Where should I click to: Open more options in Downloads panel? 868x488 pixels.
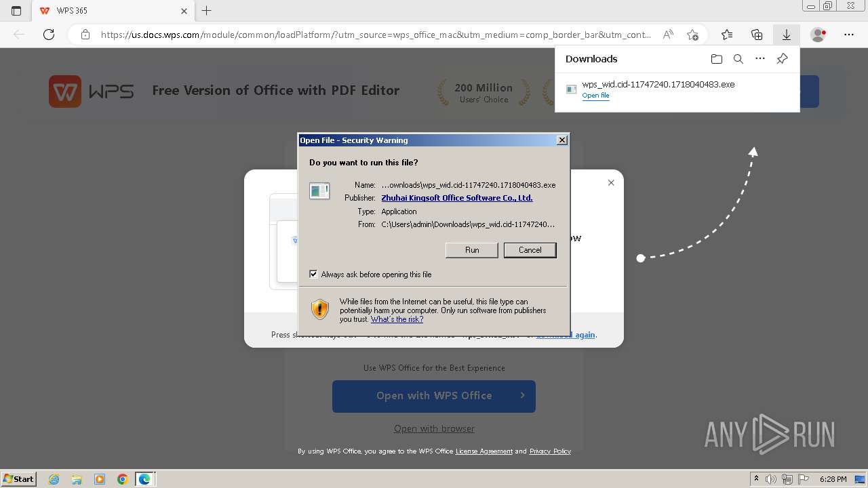click(760, 59)
